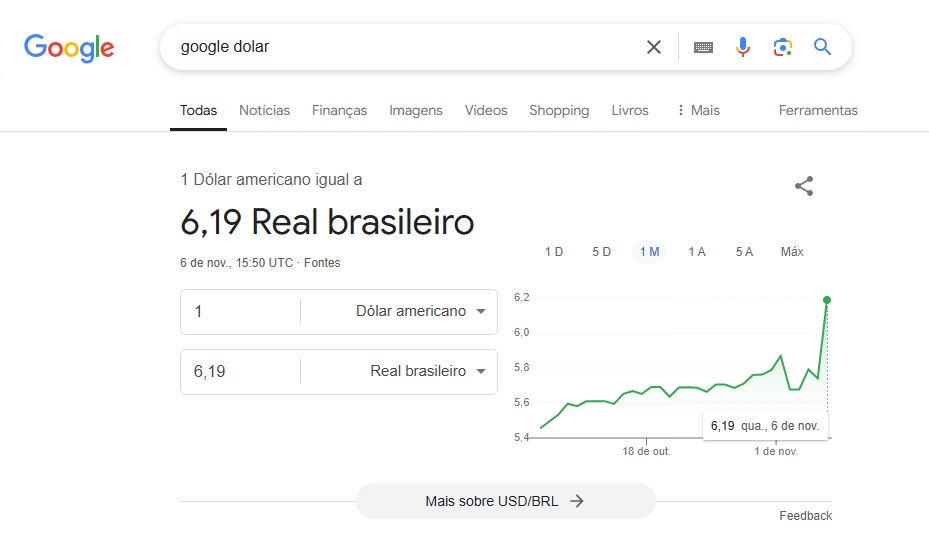This screenshot has height=559, width=929.
Task: Open Google Lens image search
Action: [782, 47]
